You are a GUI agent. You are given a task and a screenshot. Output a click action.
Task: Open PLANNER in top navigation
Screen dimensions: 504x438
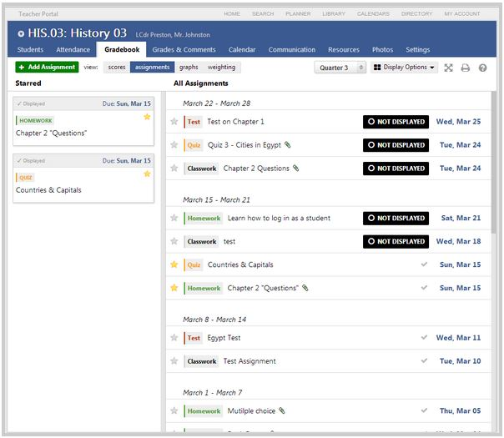click(298, 14)
